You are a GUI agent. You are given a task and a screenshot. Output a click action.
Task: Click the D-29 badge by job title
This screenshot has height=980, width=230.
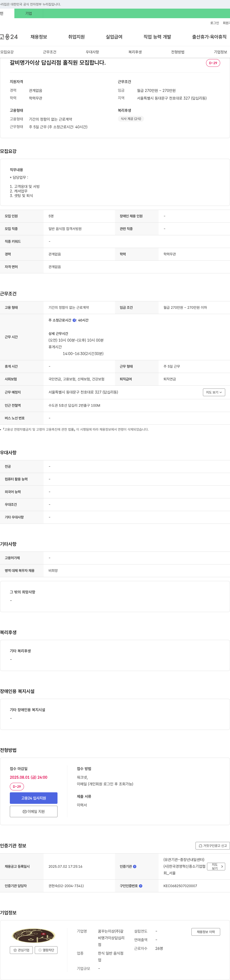(x=213, y=63)
